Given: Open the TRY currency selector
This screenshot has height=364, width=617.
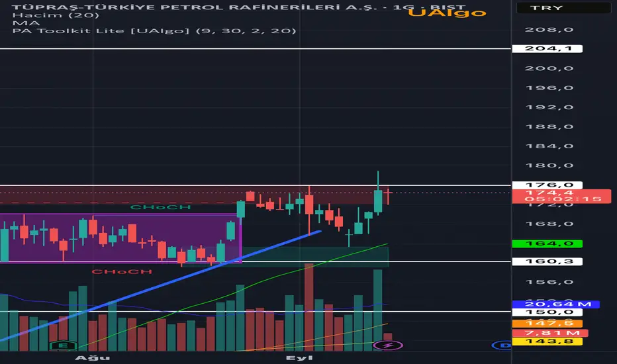Looking at the screenshot, I should (563, 7).
